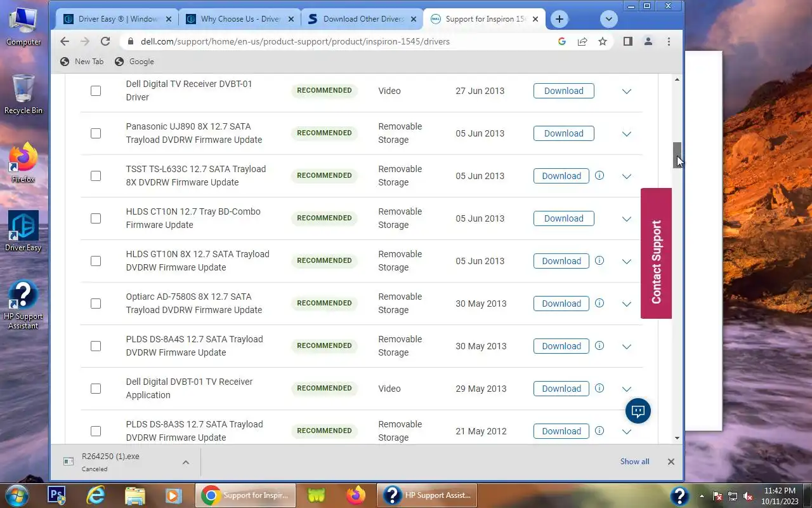
Task: Download Panasonic UJ890 firmware update
Action: point(564,133)
